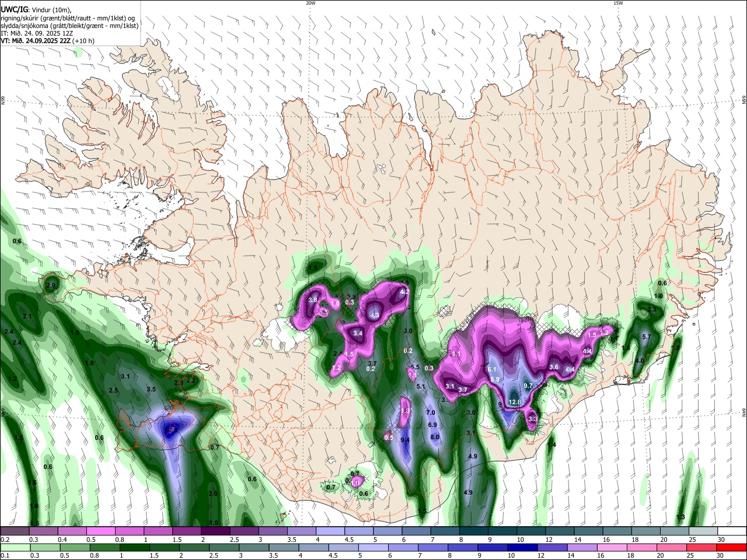Click the 5.9 value in the snow area
747x560 pixels.
(x=495, y=379)
